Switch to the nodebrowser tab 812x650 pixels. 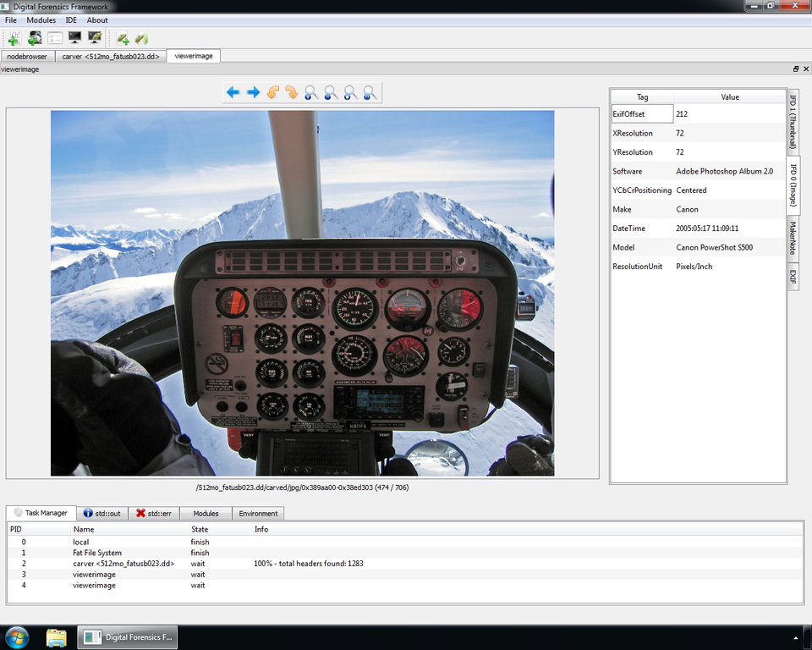pyautogui.click(x=27, y=57)
